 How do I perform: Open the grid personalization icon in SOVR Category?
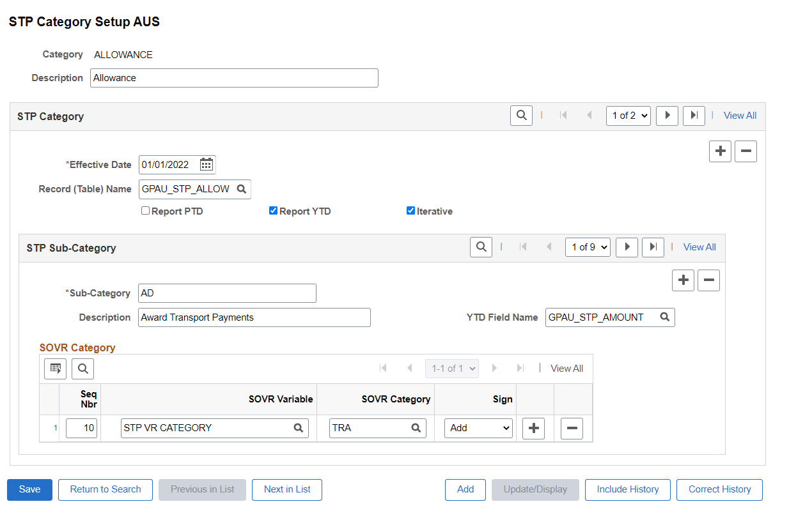pos(55,369)
